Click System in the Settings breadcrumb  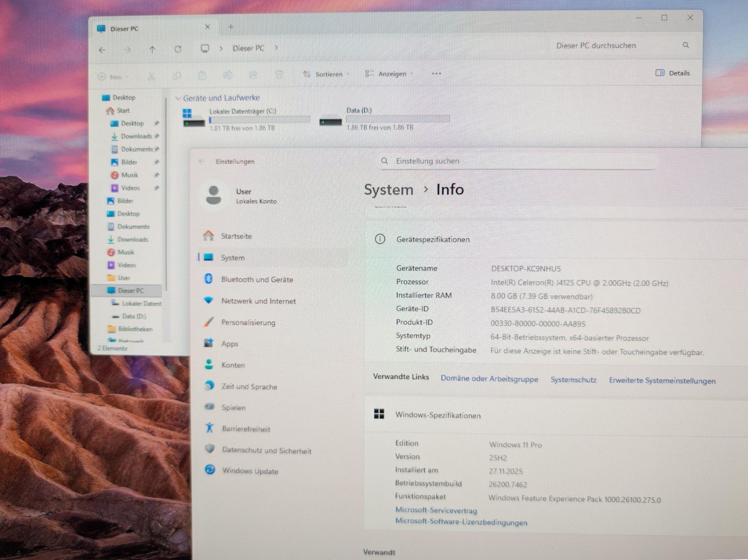tap(389, 190)
